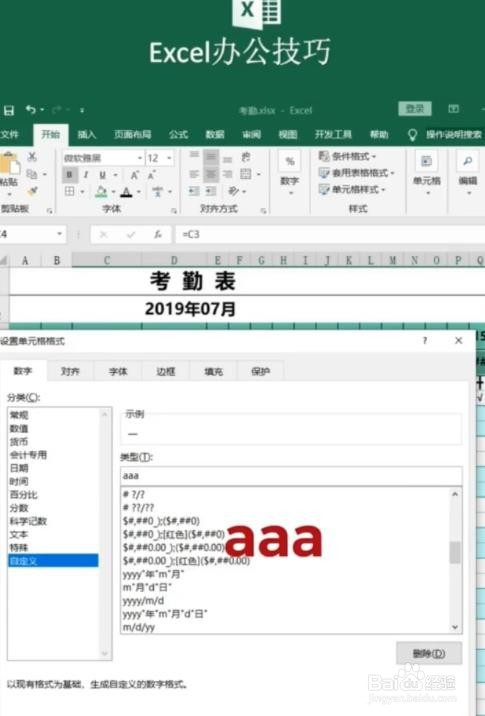Toggle the Wrap Text icon
485x716 pixels.
(246, 158)
